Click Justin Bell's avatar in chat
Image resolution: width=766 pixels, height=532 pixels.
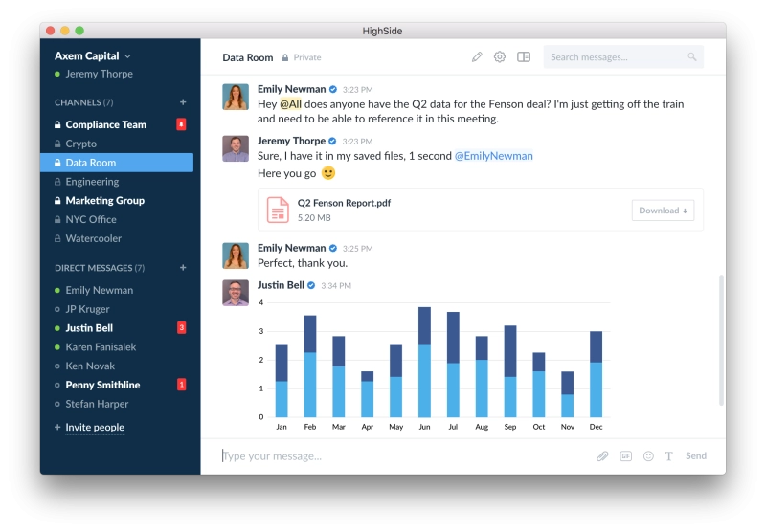[236, 293]
